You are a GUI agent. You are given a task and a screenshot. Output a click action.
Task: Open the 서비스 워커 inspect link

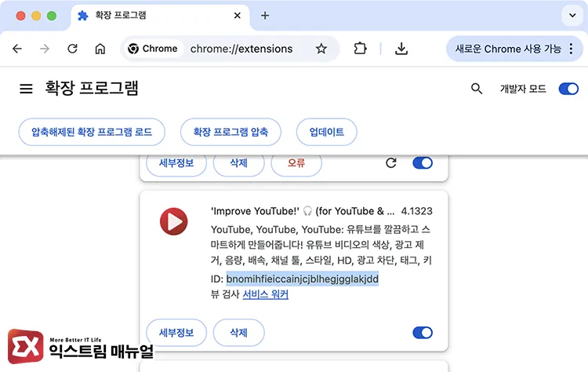(266, 294)
